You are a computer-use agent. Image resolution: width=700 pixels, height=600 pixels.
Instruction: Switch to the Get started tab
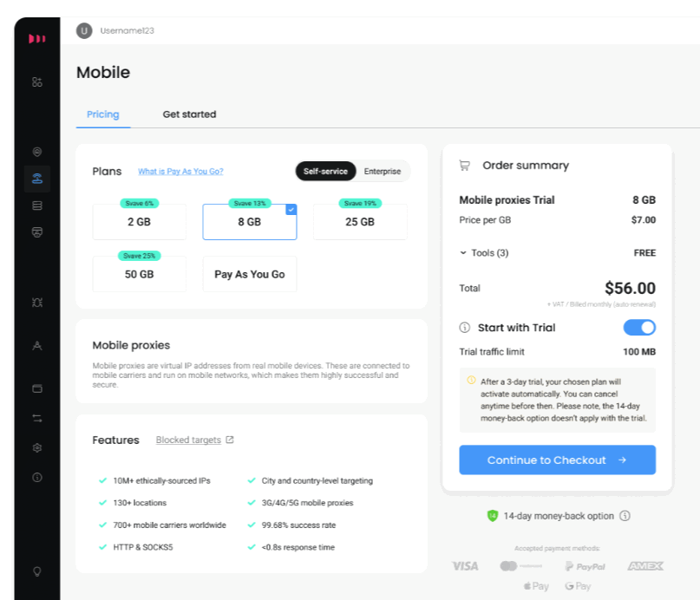pyautogui.click(x=189, y=114)
